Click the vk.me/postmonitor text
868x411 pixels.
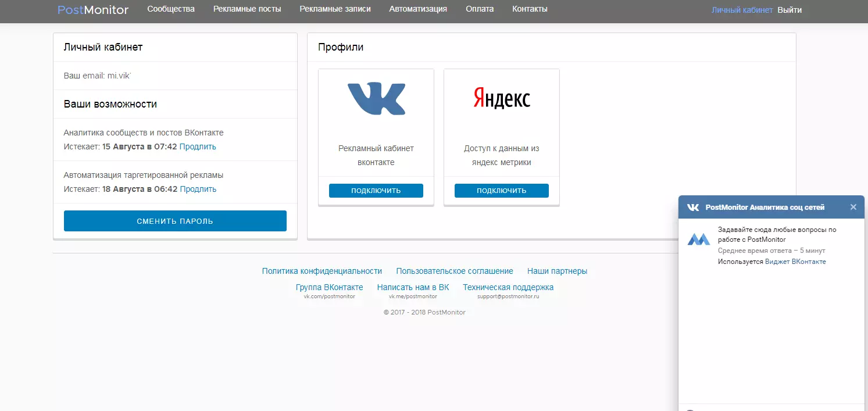[x=413, y=296]
